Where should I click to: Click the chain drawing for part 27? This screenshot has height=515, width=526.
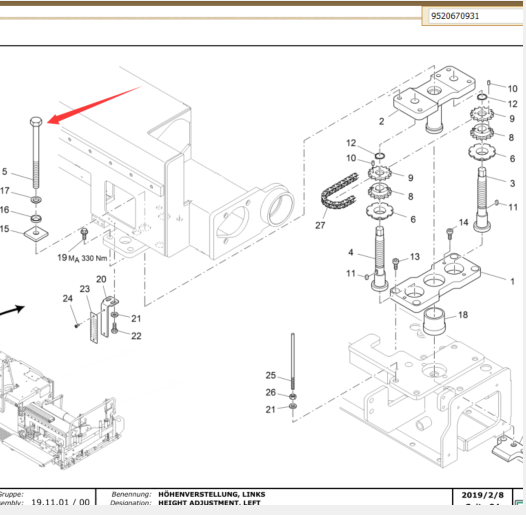click(x=339, y=191)
